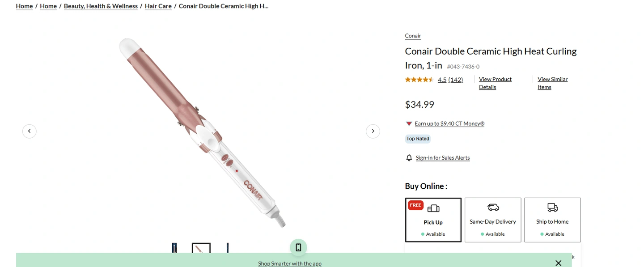Image resolution: width=644 pixels, height=267 pixels.
Task: Click the previous image arrow
Action: 30,131
